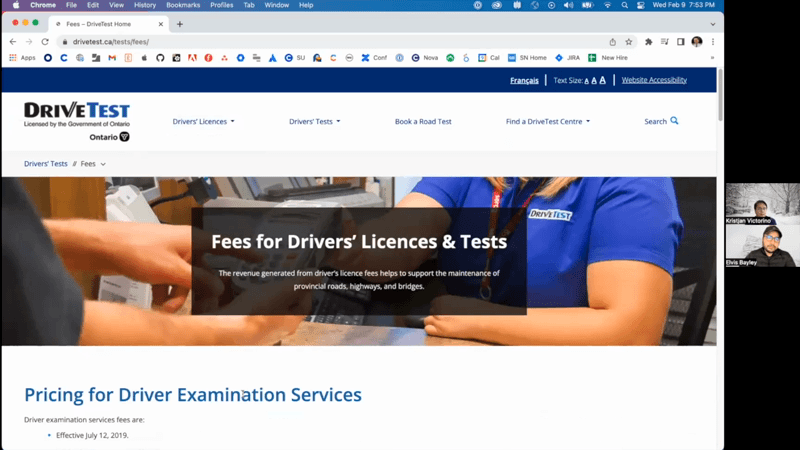Click the Book a Road Test link
The width and height of the screenshot is (800, 450).
tap(423, 121)
